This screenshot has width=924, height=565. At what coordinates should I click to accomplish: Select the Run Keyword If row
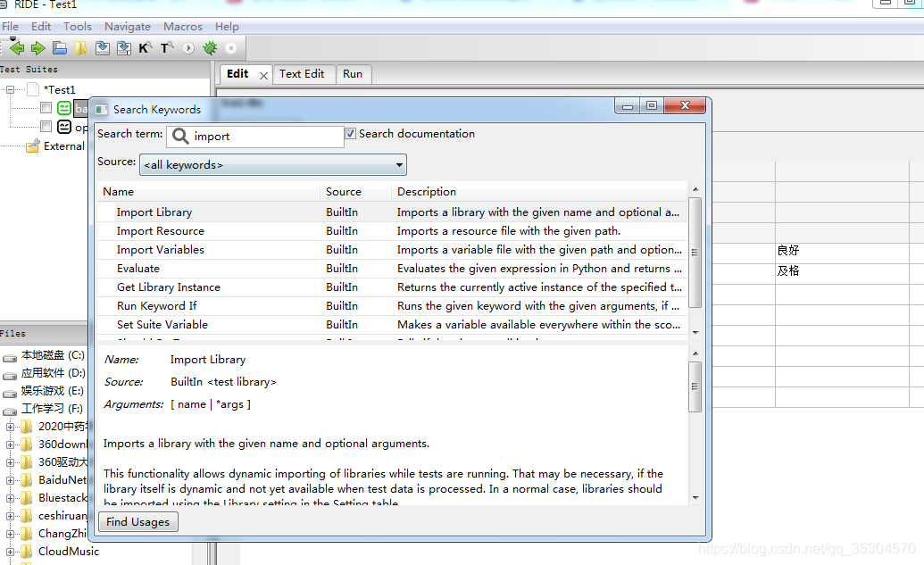393,306
